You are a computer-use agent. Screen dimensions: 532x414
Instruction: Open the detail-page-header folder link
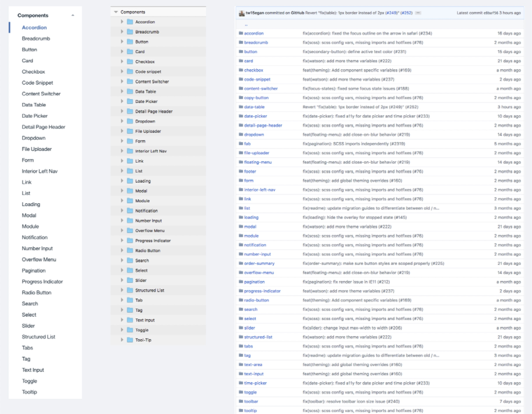[263, 126]
